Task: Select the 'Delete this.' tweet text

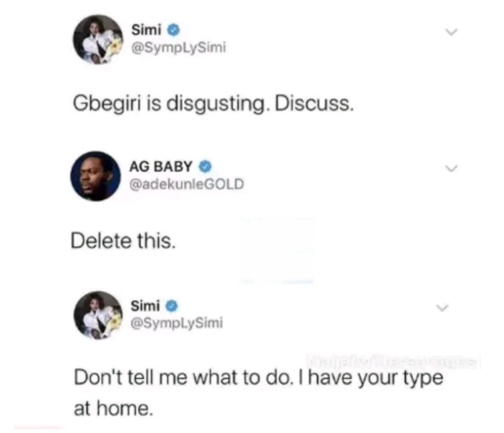Action: [x=124, y=241]
